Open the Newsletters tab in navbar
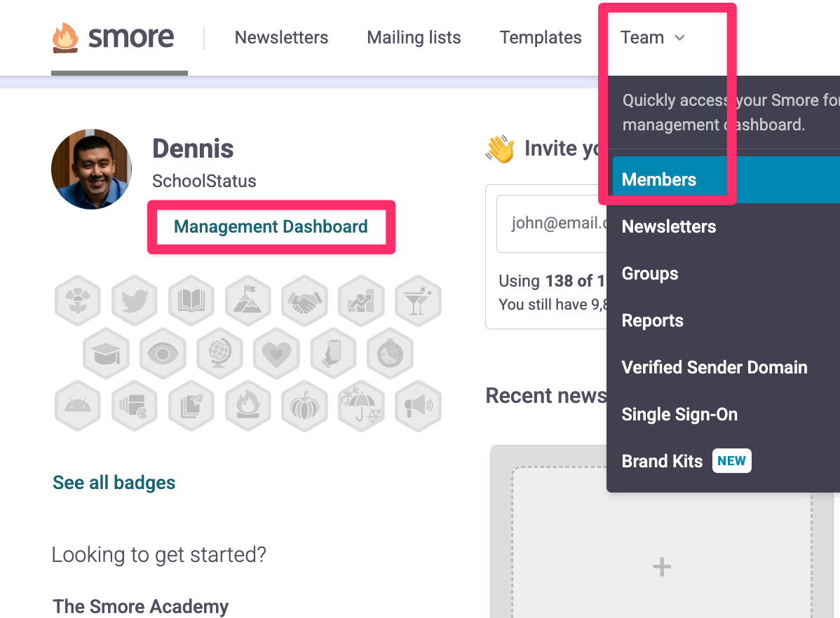Viewport: 840px width, 618px height. [x=281, y=38]
